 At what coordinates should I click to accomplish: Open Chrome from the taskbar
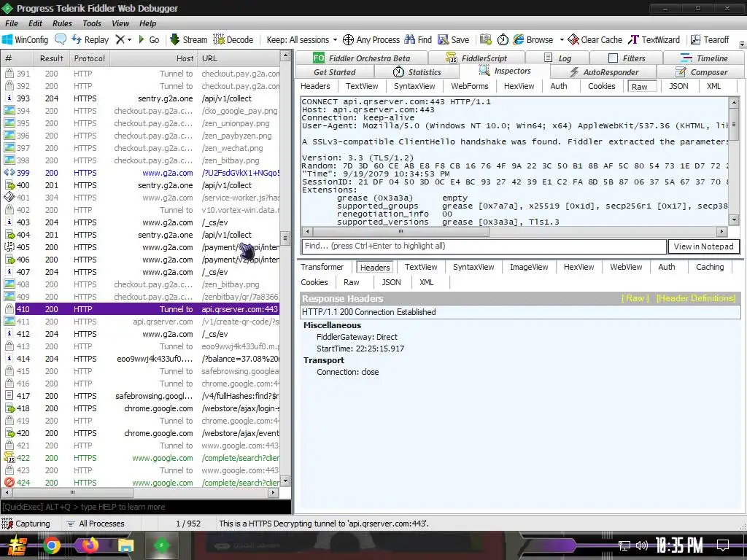point(52,545)
